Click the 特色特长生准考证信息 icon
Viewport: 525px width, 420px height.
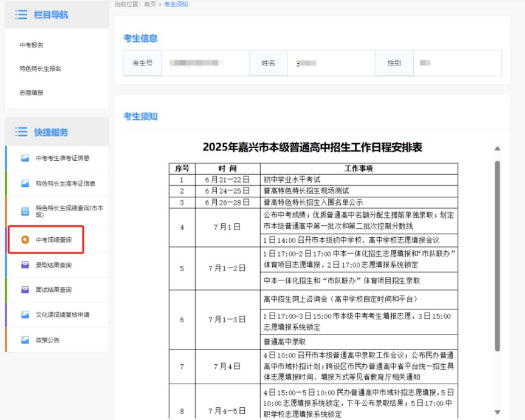[x=26, y=183]
